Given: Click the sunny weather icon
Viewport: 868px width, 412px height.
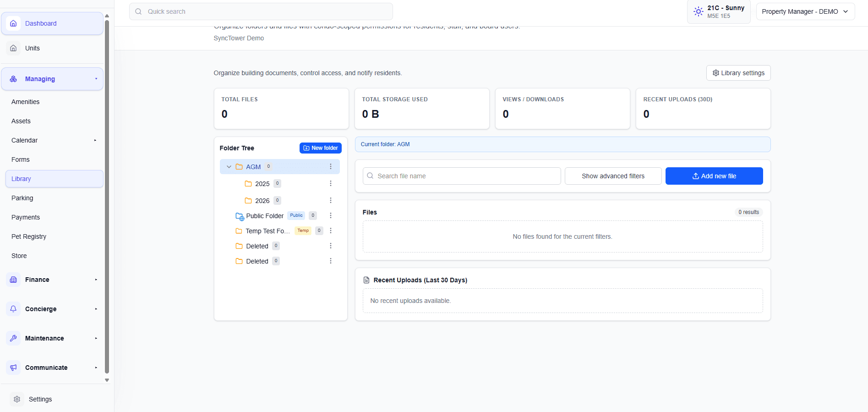Looking at the screenshot, I should pyautogui.click(x=698, y=11).
